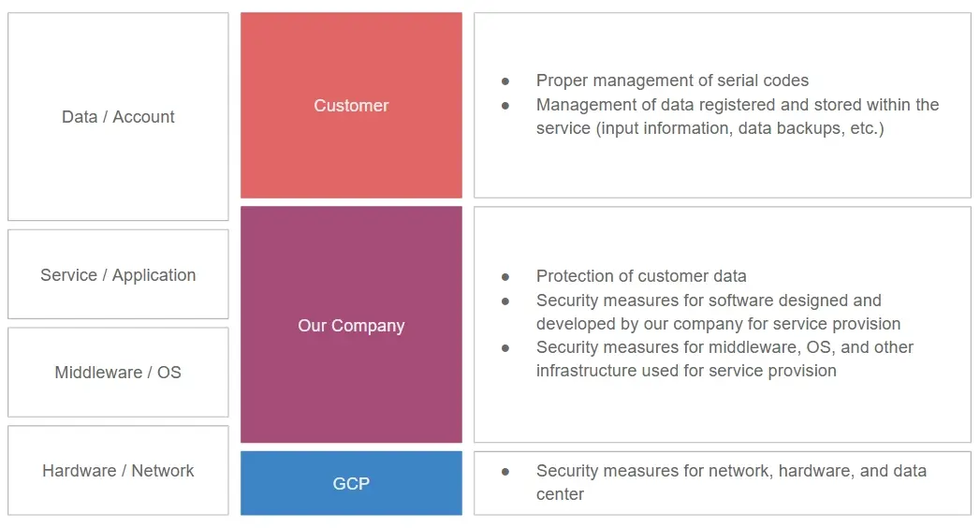Click the red Customer block

pyautogui.click(x=351, y=106)
